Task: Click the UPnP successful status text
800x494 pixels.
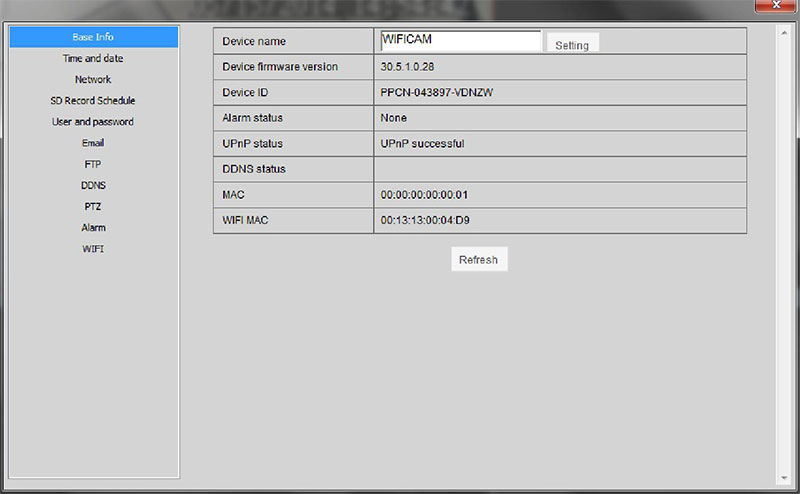Action: point(422,143)
